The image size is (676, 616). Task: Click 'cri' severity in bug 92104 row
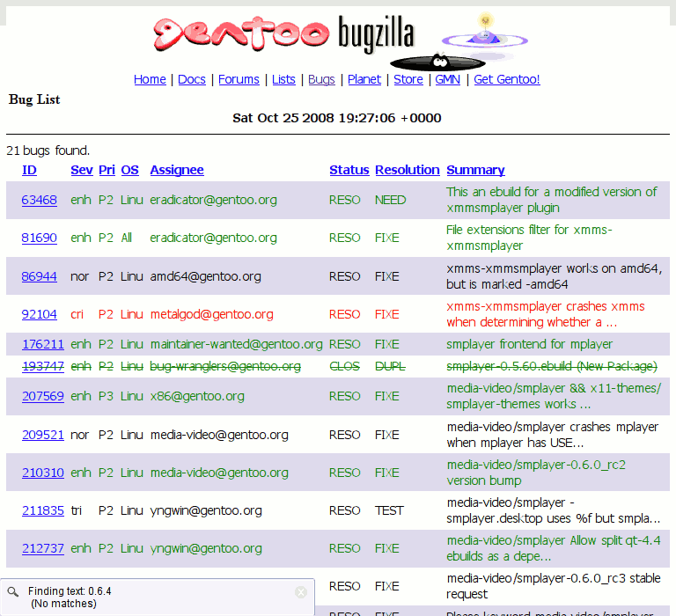click(x=77, y=314)
